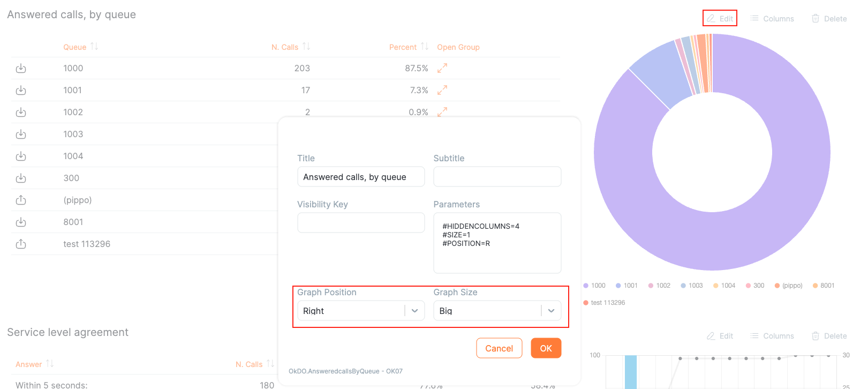868x389 pixels.
Task: Click download icon for queue 8001
Action: point(21,222)
